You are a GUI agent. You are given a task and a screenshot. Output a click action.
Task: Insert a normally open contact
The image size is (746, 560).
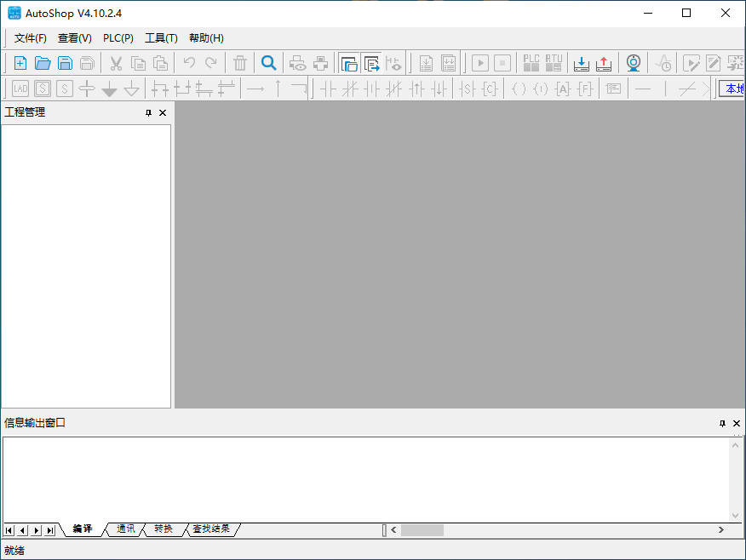coord(328,89)
